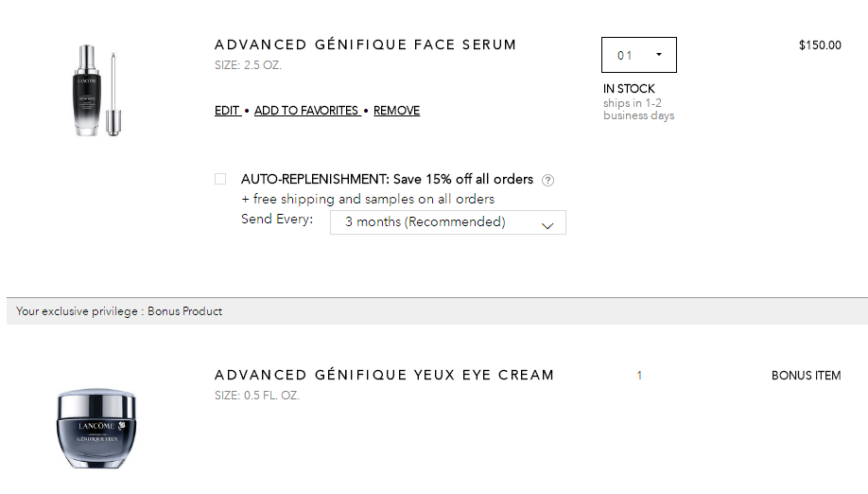Open the 01 quantity selector
The width and height of the screenshot is (868, 494).
click(x=639, y=55)
